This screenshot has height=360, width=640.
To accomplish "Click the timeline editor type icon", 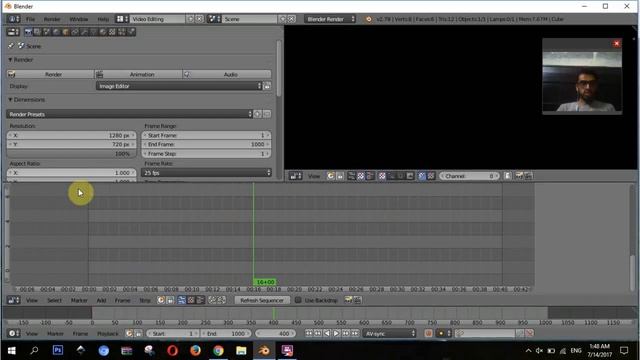I will tap(13, 333).
